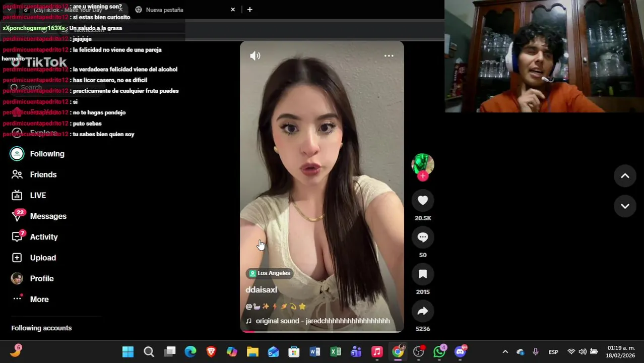Open the ddaisaxl username link
Screen dimensions: 644x363
261,290
